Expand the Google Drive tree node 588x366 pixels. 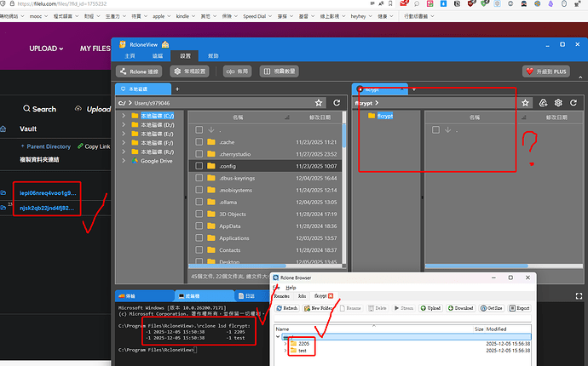[x=124, y=160]
